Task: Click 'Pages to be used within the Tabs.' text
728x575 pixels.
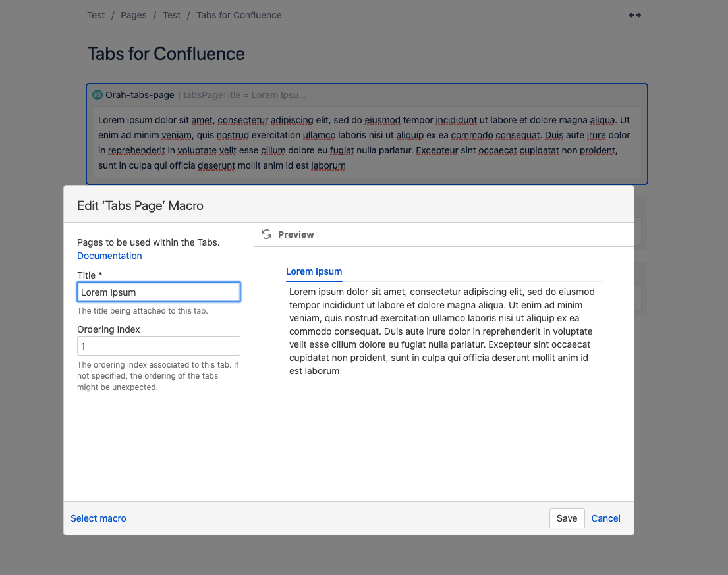Action: click(x=149, y=242)
